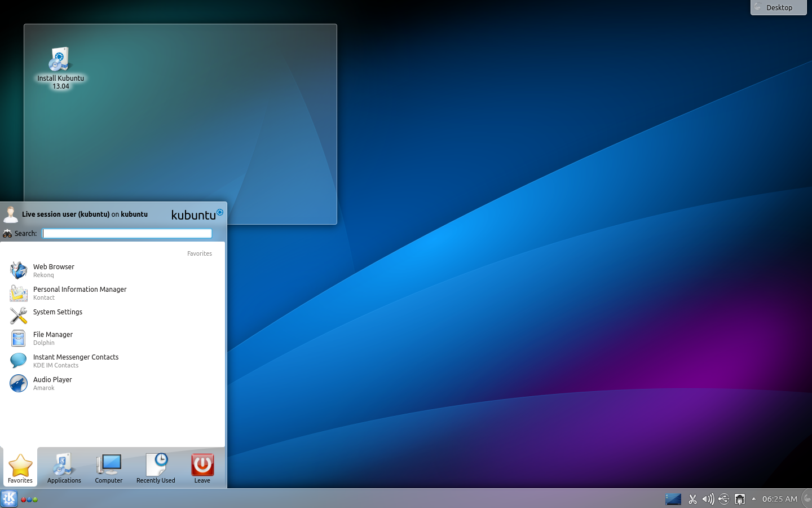Expand hidden system tray icons
The image size is (812, 508).
point(754,499)
